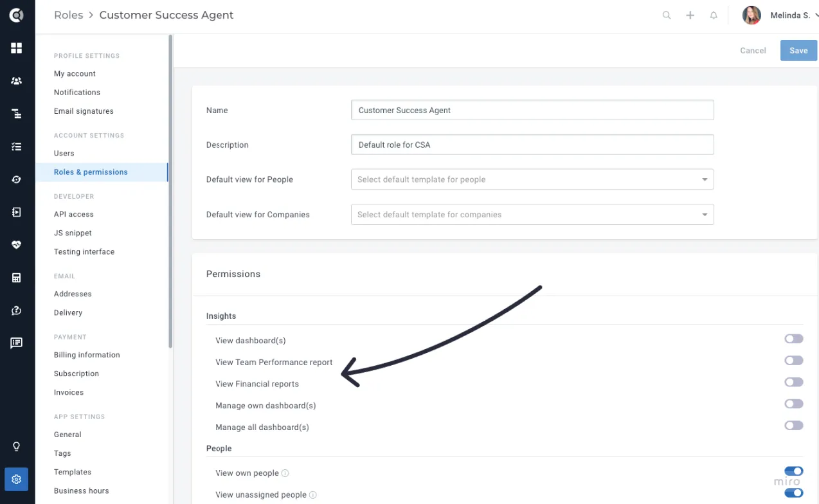Click into the role Name field
819x504 pixels.
click(532, 110)
